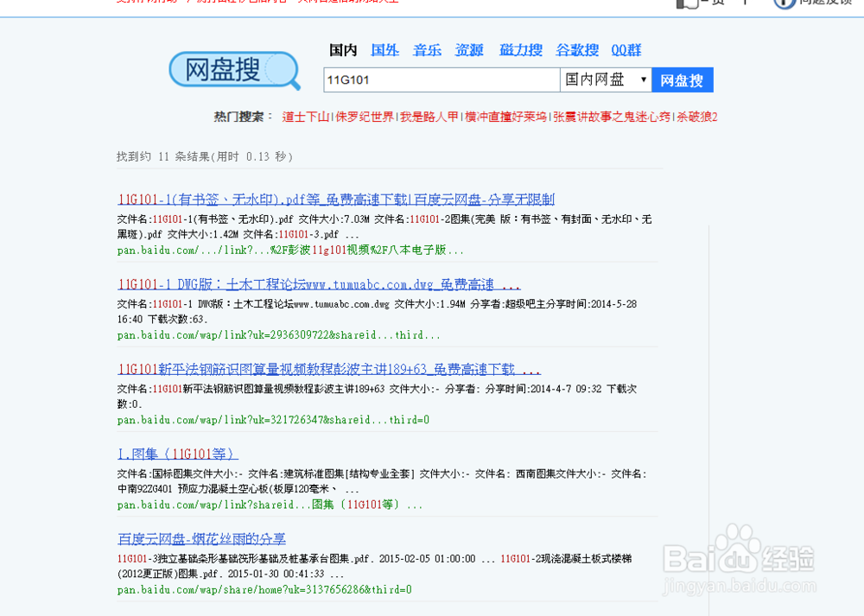Click green URL share/home?uk=3137656286
864x616 pixels.
click(x=264, y=589)
